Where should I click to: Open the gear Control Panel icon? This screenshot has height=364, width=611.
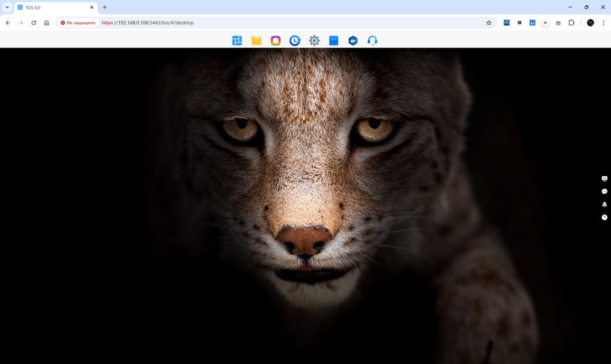(x=314, y=40)
